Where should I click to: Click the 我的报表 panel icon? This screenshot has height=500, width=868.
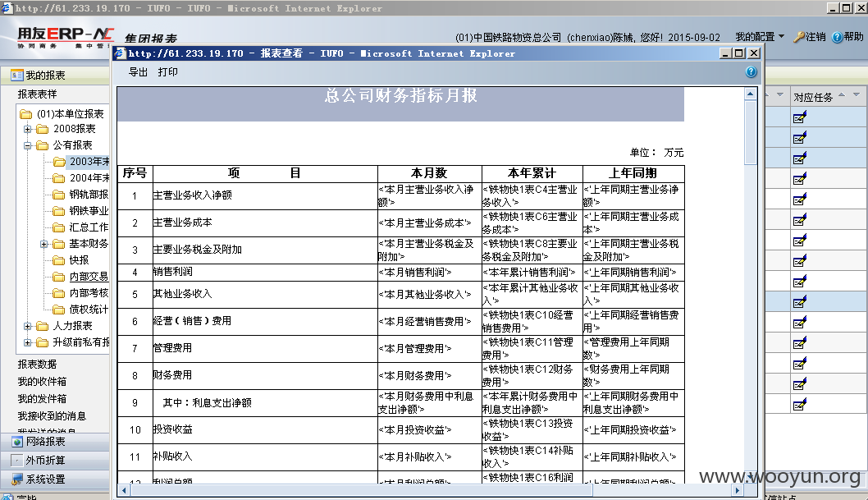(x=17, y=75)
